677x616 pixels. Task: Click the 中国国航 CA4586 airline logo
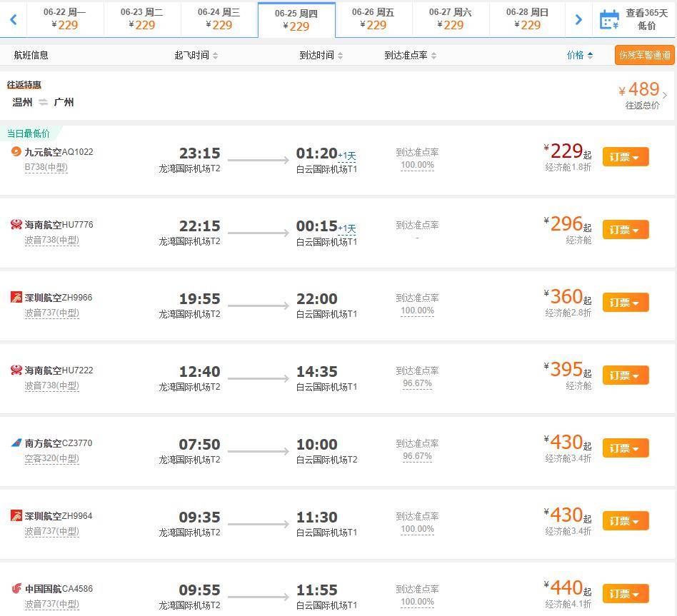tap(16, 588)
